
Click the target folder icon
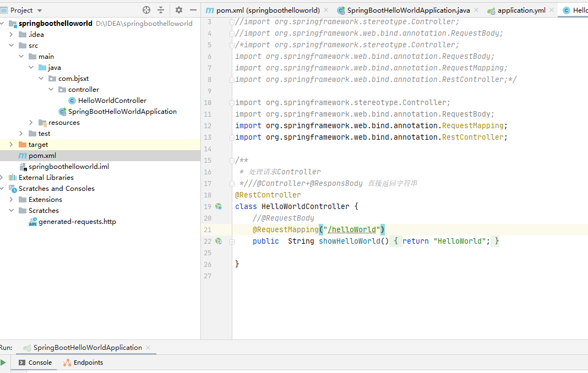[x=23, y=145]
